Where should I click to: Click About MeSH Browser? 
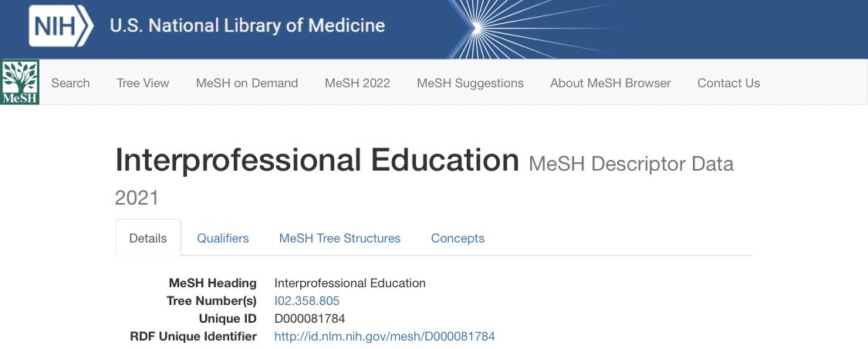610,83
